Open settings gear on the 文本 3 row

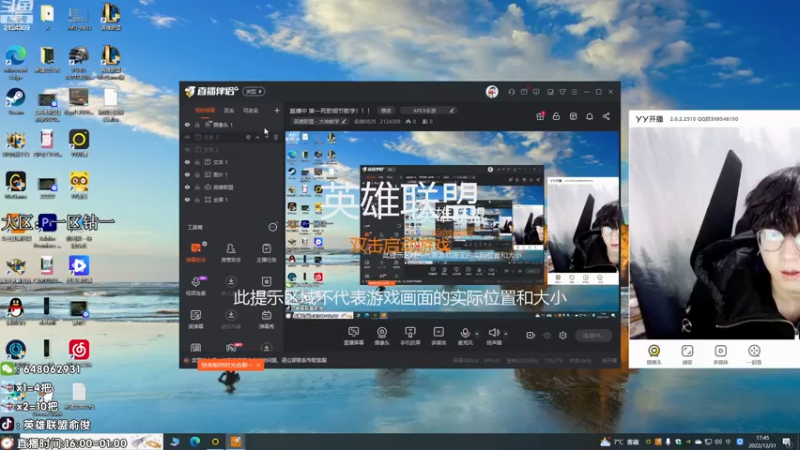tap(248, 137)
